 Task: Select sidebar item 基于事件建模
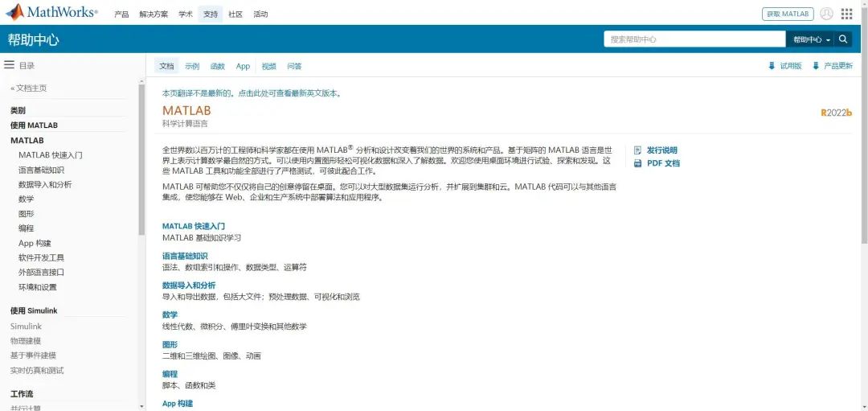point(33,356)
